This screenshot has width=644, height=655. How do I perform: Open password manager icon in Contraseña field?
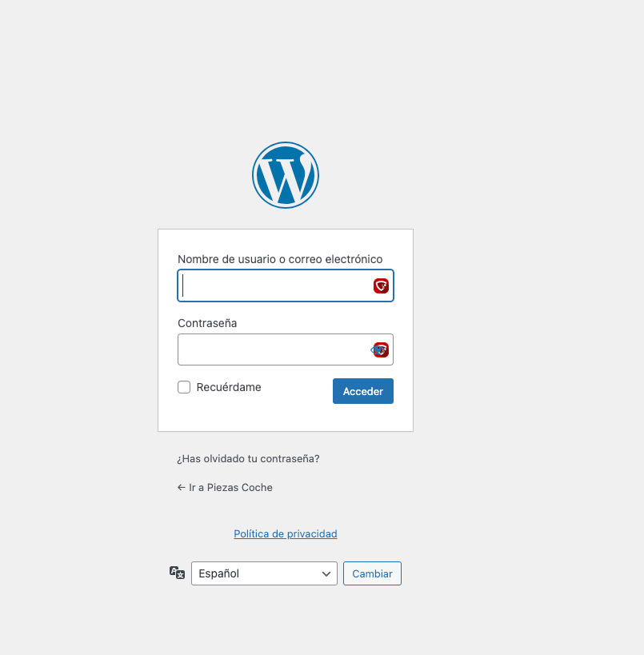[x=382, y=349]
